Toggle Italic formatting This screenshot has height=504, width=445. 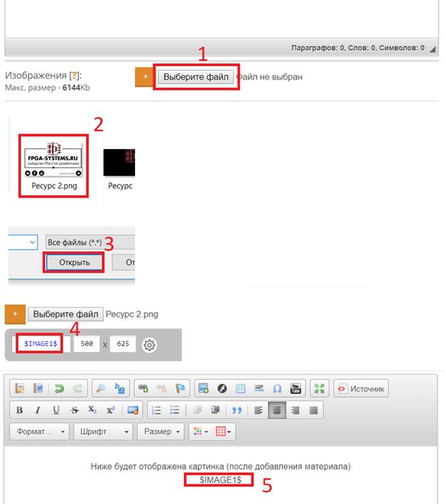[37, 410]
